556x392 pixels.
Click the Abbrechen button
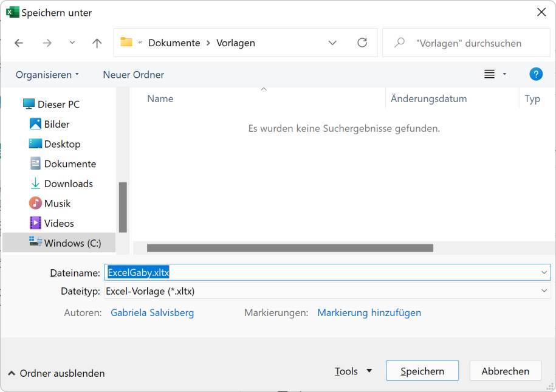505,371
